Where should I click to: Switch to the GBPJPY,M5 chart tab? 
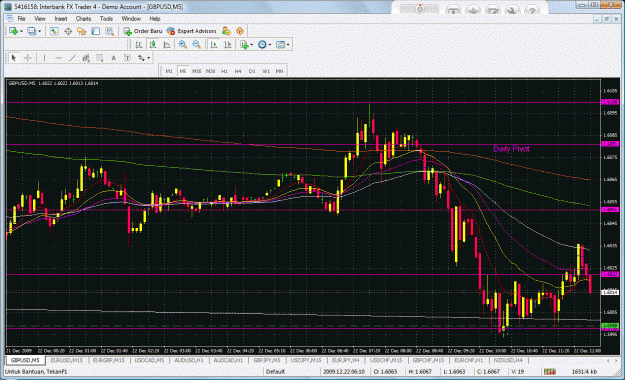[x=267, y=360]
